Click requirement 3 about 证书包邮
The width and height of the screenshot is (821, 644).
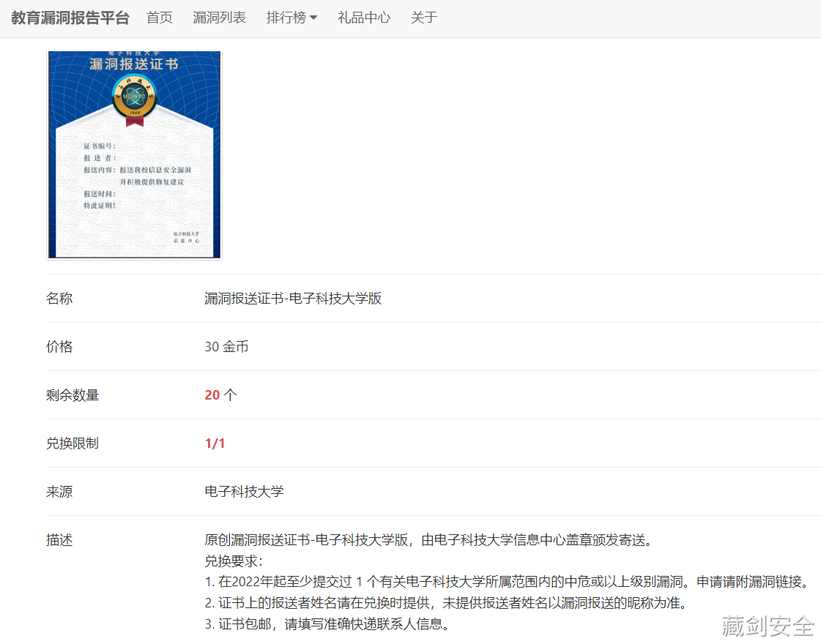pos(328,624)
